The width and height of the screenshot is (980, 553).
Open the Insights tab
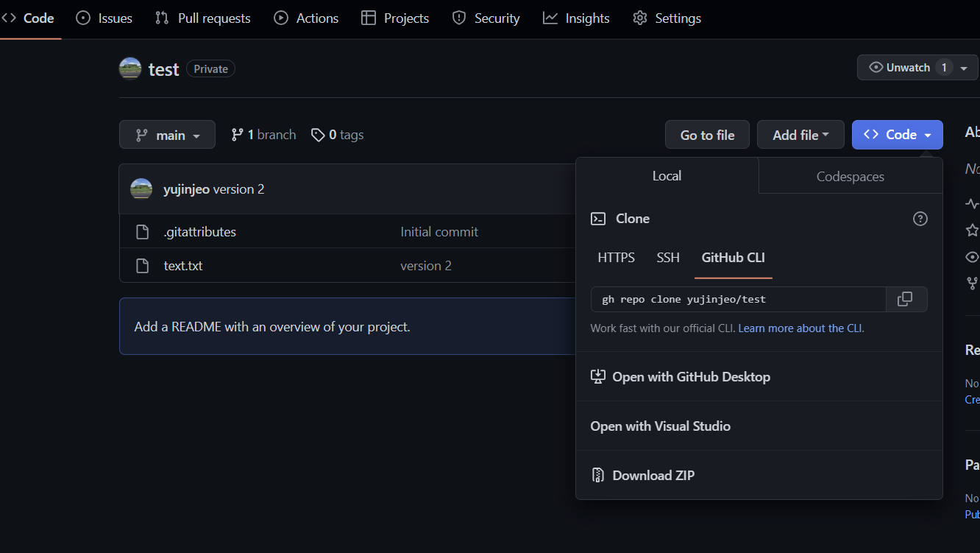coord(576,18)
